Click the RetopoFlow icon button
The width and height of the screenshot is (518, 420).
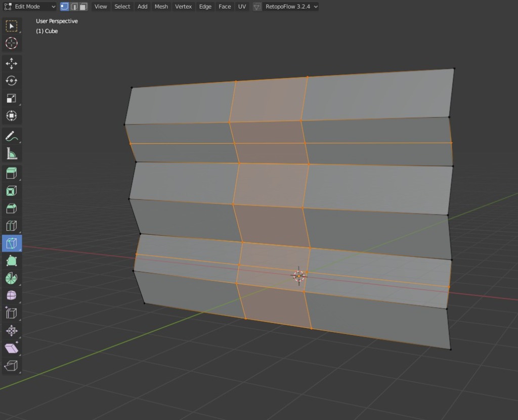(x=257, y=7)
